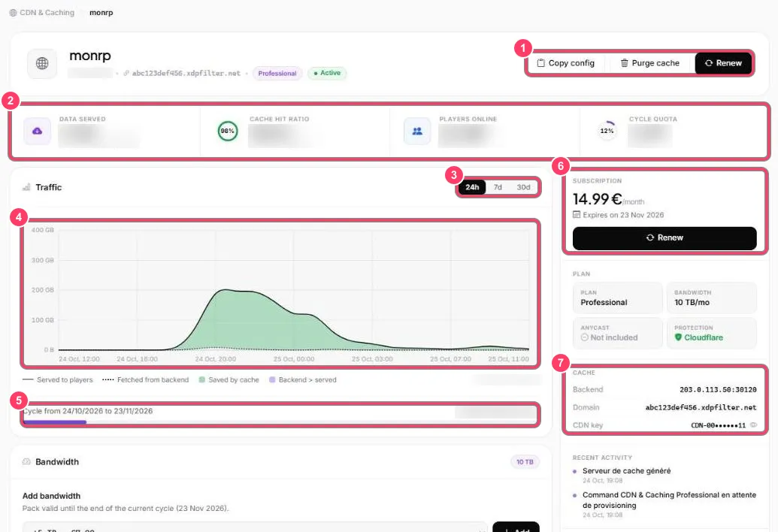The width and height of the screenshot is (778, 532).
Task: Reveal the CDN key with the eye icon
Action: [753, 425]
